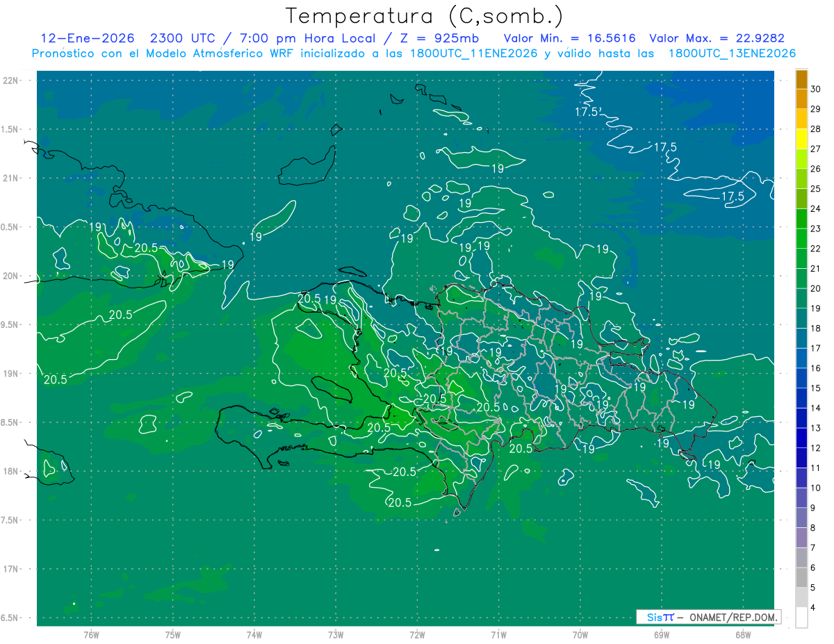Click the '74W' longitude axis label
834x644 pixels.
254,634
